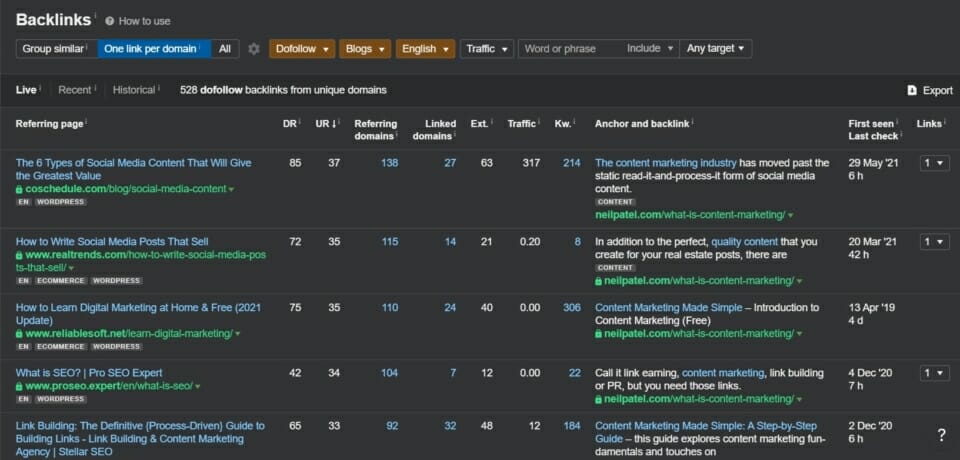The image size is (960, 460).
Task: Click the lock icon beside www.realtrends.com URL
Action: point(20,255)
